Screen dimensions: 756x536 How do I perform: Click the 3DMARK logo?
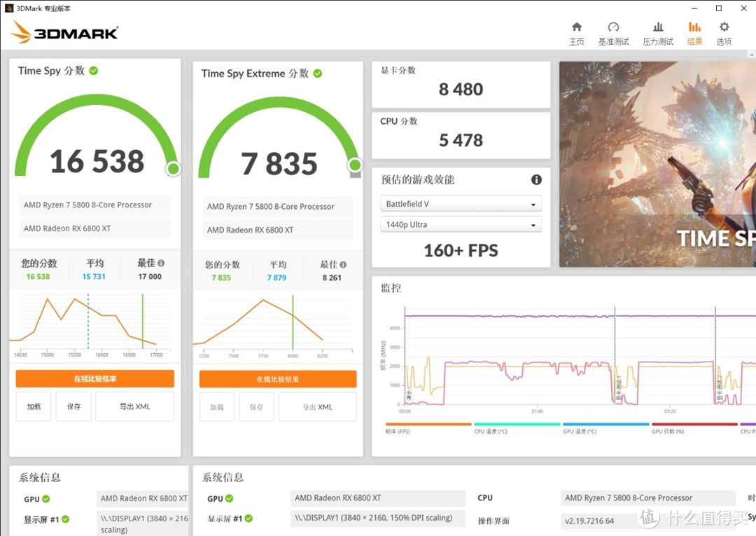tap(64, 32)
